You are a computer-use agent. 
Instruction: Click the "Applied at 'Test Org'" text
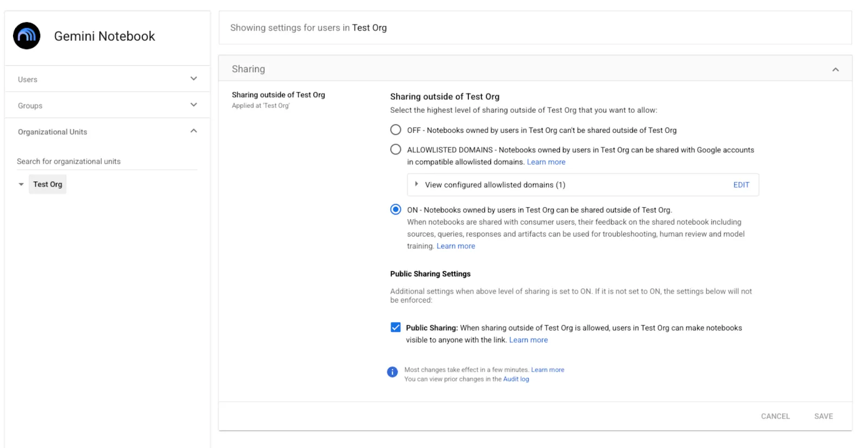[x=260, y=106]
